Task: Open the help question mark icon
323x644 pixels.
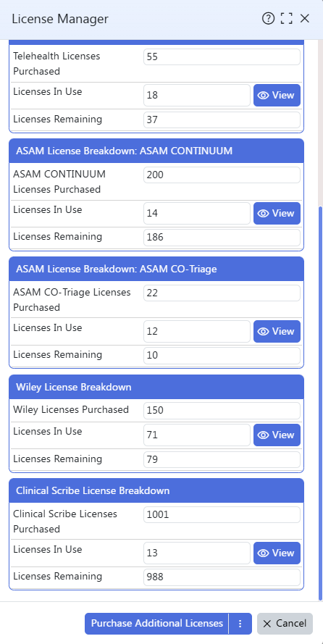Action: click(x=268, y=19)
